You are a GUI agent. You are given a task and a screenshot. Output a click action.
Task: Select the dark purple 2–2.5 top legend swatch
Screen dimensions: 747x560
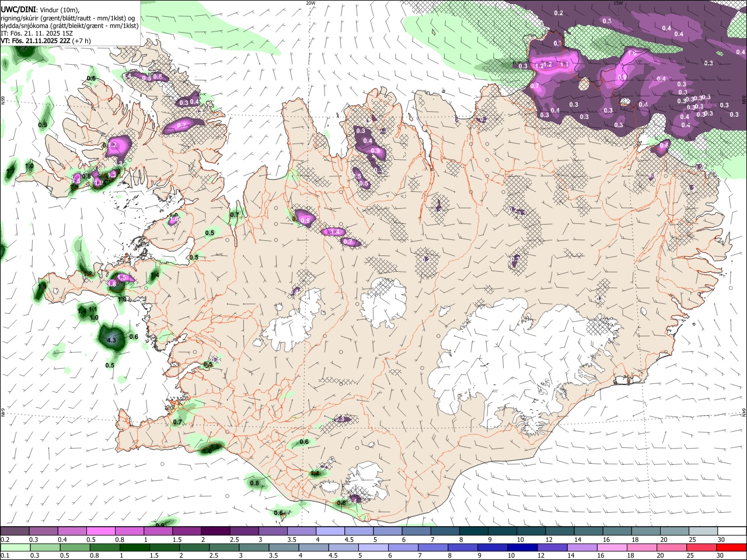[x=215, y=531]
